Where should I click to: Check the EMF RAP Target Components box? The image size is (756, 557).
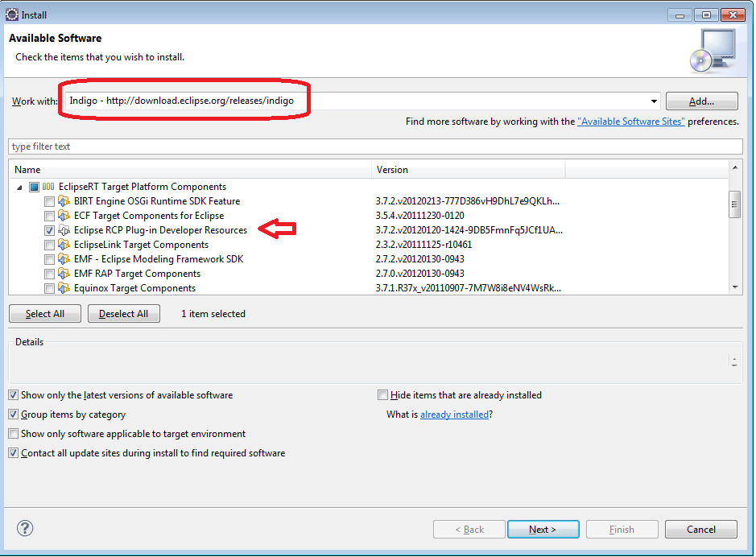[x=49, y=274]
